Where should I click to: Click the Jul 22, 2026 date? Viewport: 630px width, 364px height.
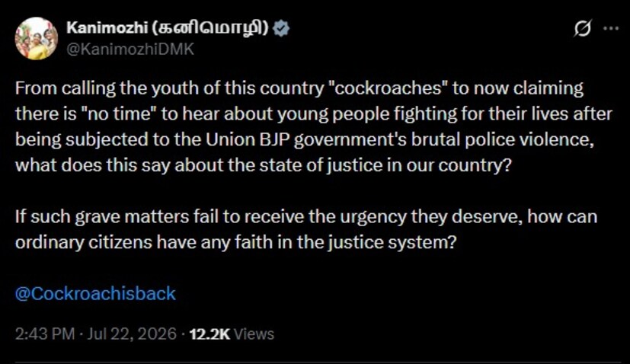(132, 334)
